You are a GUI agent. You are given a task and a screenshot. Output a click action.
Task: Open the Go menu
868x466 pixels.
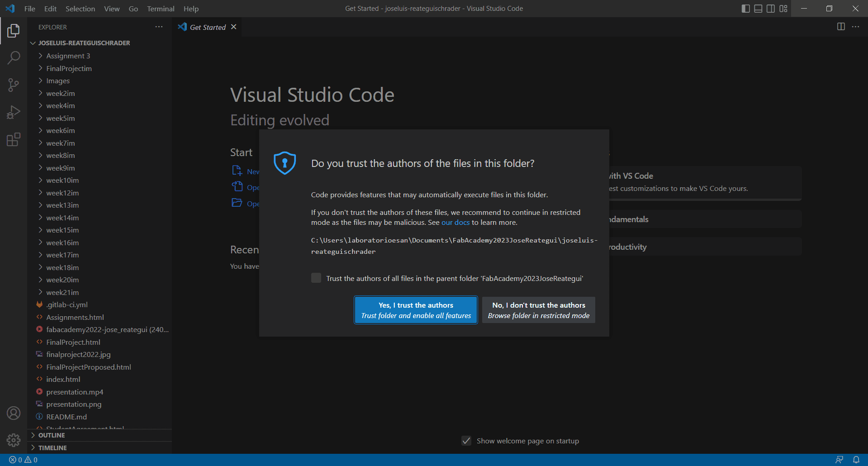pos(133,9)
